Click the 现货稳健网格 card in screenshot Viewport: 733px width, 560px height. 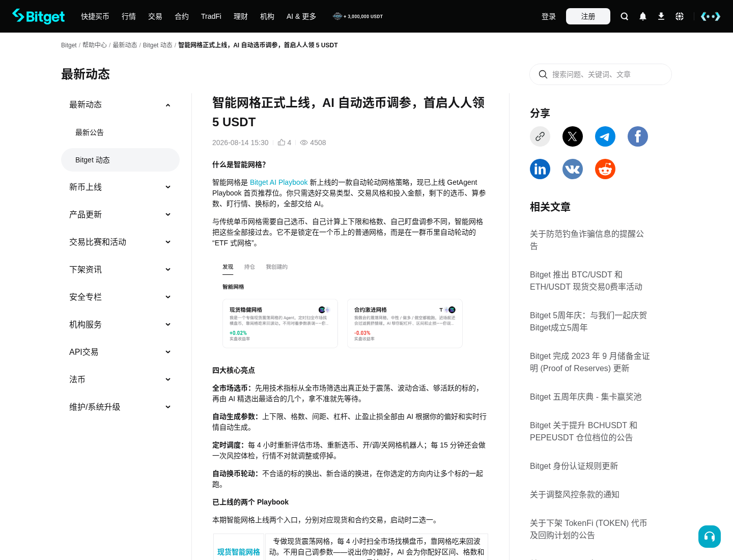coord(280,323)
